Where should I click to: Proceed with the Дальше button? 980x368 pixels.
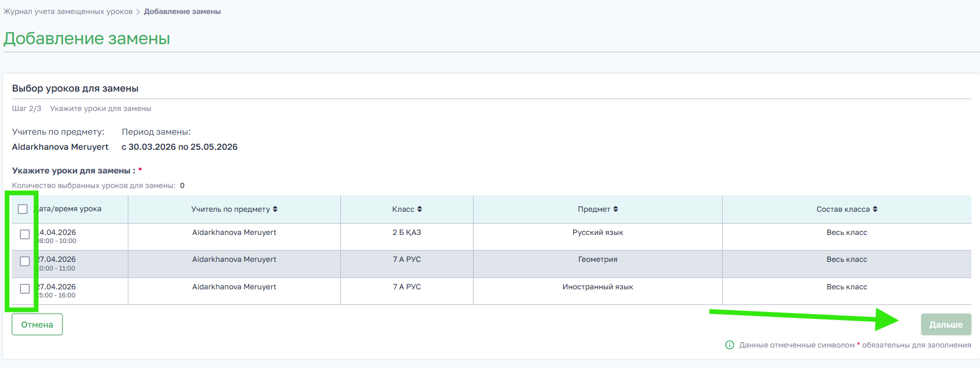click(946, 324)
